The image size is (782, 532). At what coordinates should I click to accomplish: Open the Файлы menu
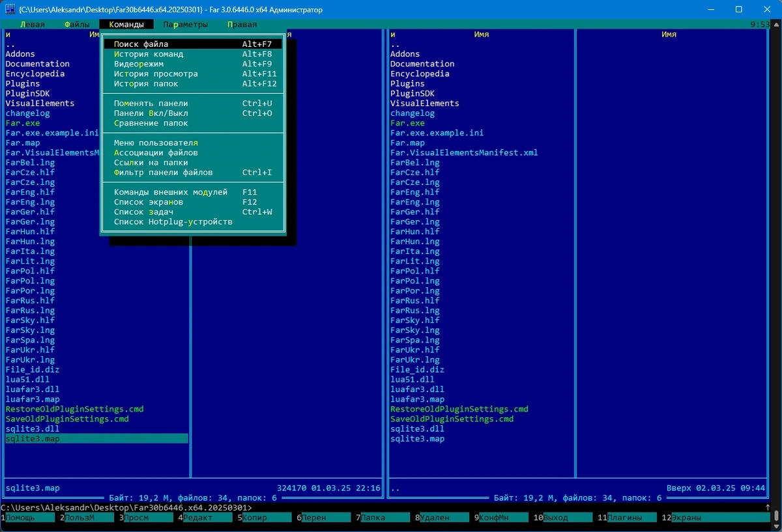pos(77,25)
